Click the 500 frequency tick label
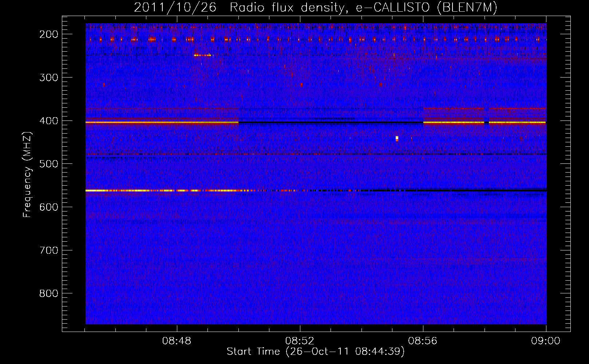Image resolution: width=589 pixels, height=364 pixels. pyautogui.click(x=49, y=164)
